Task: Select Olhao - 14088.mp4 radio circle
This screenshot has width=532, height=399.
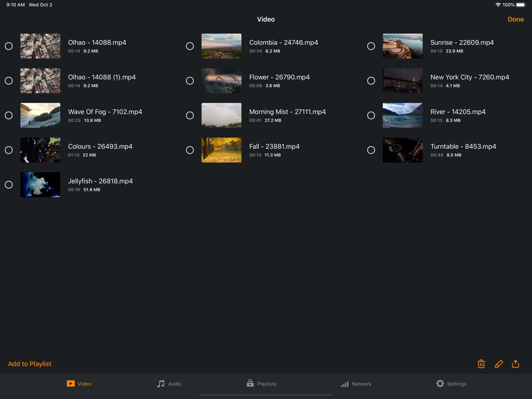Action: click(9, 46)
